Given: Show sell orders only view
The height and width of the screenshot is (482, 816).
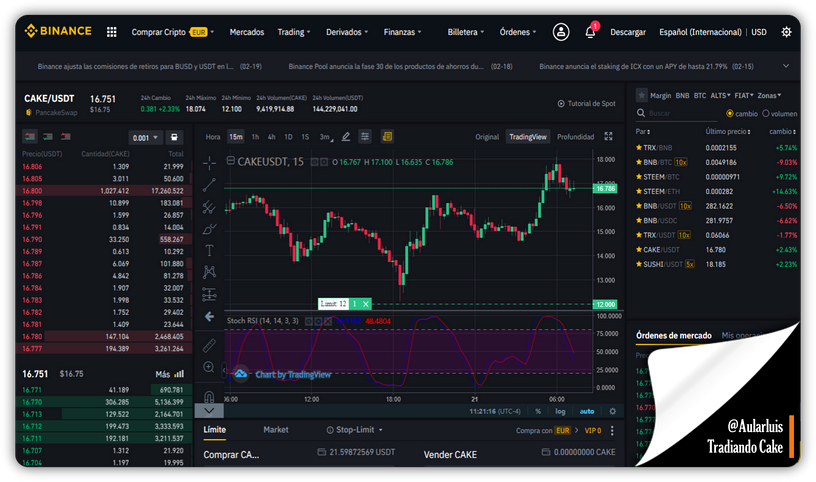Looking at the screenshot, I should tap(66, 137).
